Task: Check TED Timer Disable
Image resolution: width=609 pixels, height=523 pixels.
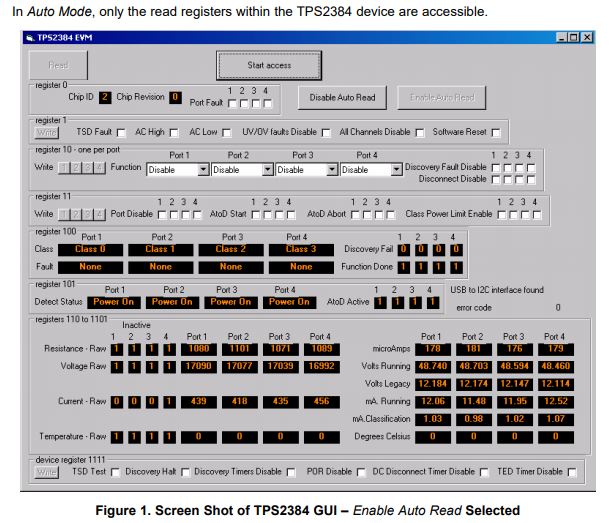Action: tap(572, 472)
